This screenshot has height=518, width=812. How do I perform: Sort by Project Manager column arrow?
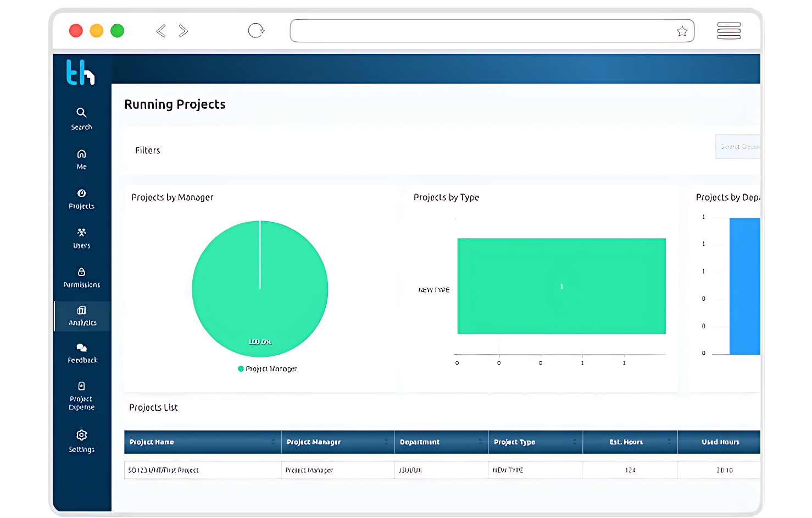(386, 442)
